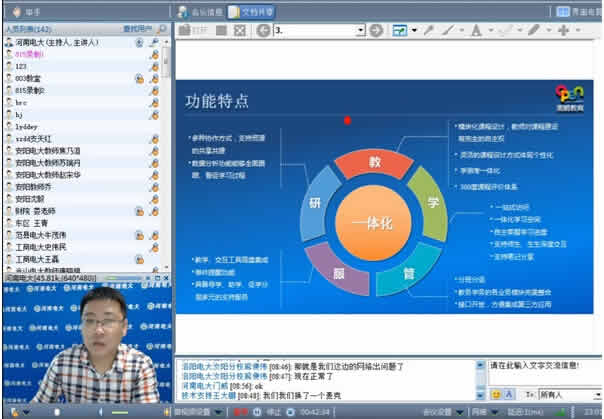This screenshot has height=419, width=604.
Task: Expand the move/plus tool dropdown arrow
Action: point(578,30)
